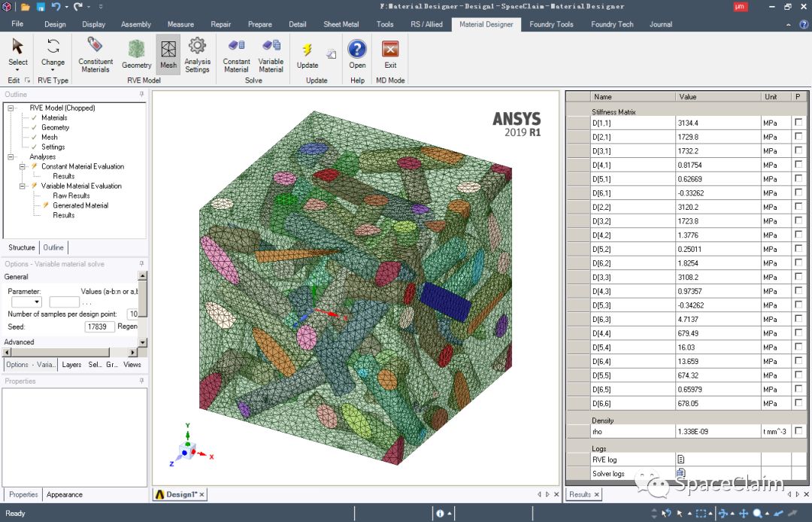Switch to the Foundry Tools ribbon tab
This screenshot has height=522, width=812.
[551, 23]
